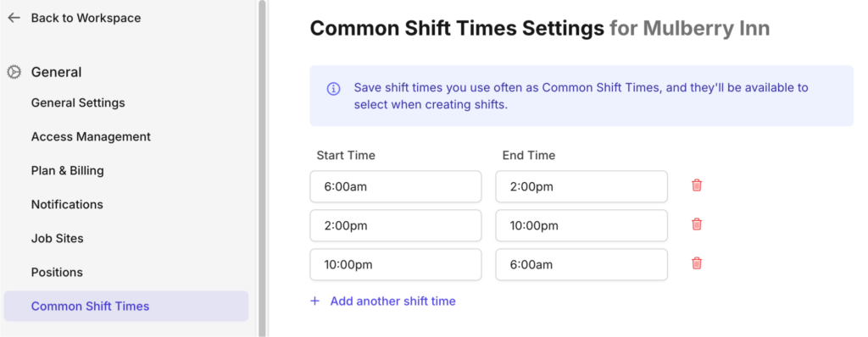This screenshot has width=868, height=337.
Task: Go to Access Management
Action: tap(91, 136)
